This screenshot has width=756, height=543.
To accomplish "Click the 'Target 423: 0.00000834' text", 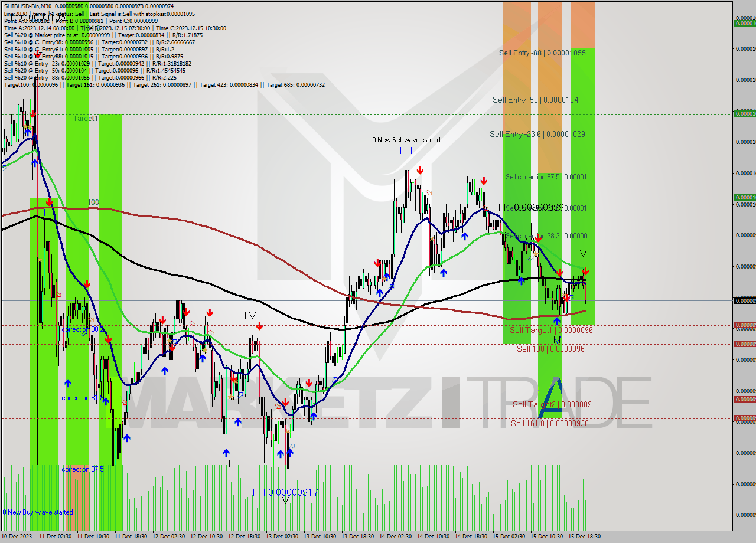I will coord(229,84).
